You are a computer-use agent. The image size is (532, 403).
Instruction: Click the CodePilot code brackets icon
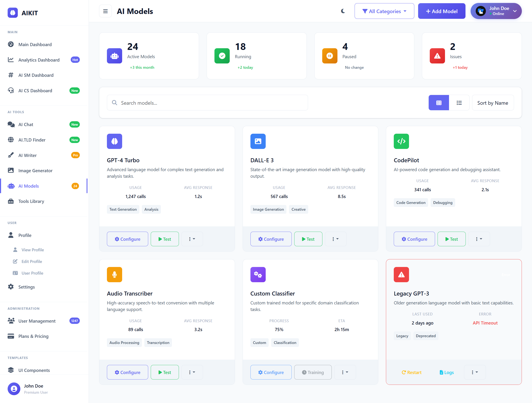[x=401, y=141]
